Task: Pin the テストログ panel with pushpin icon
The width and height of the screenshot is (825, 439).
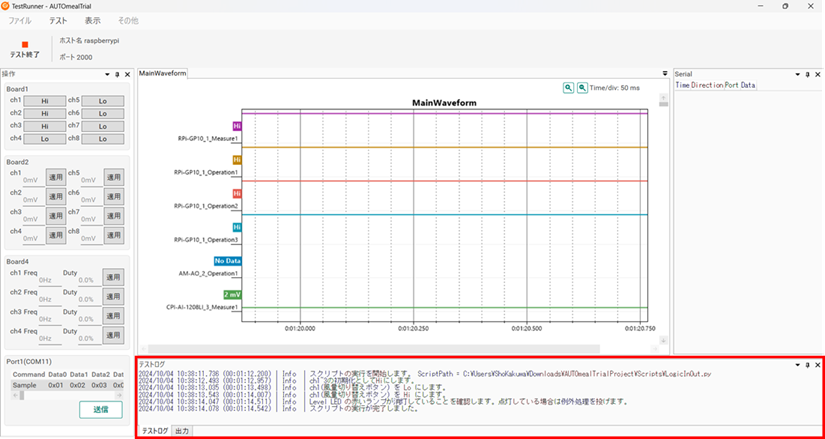Action: click(x=809, y=364)
